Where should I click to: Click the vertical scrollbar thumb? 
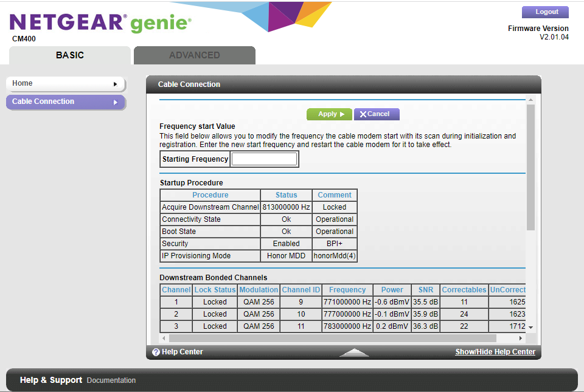point(530,167)
